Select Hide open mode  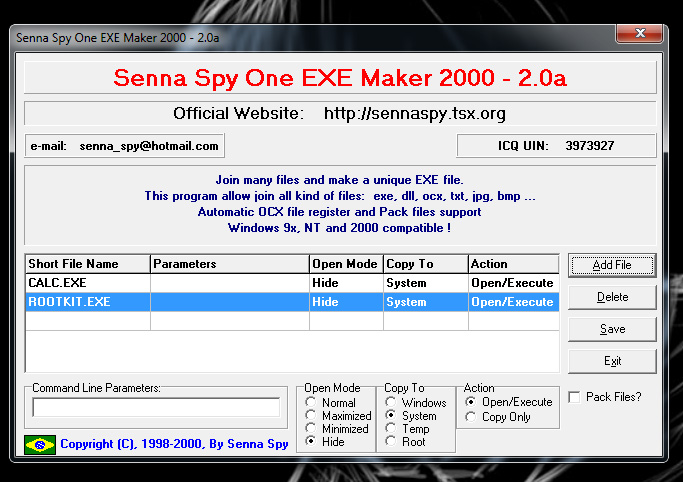[x=312, y=441]
